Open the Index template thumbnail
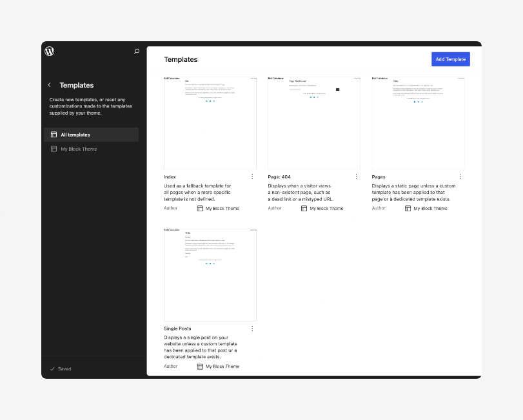 point(210,123)
